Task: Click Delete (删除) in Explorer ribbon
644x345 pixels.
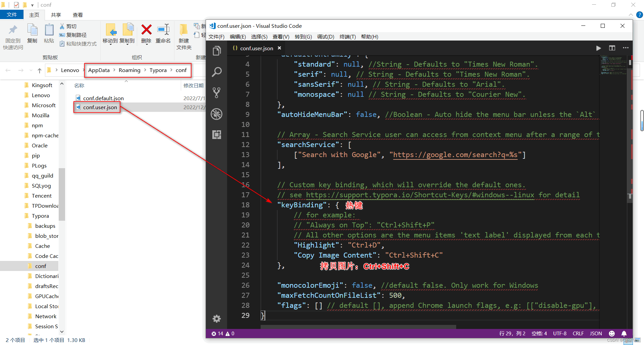Action: [146, 33]
